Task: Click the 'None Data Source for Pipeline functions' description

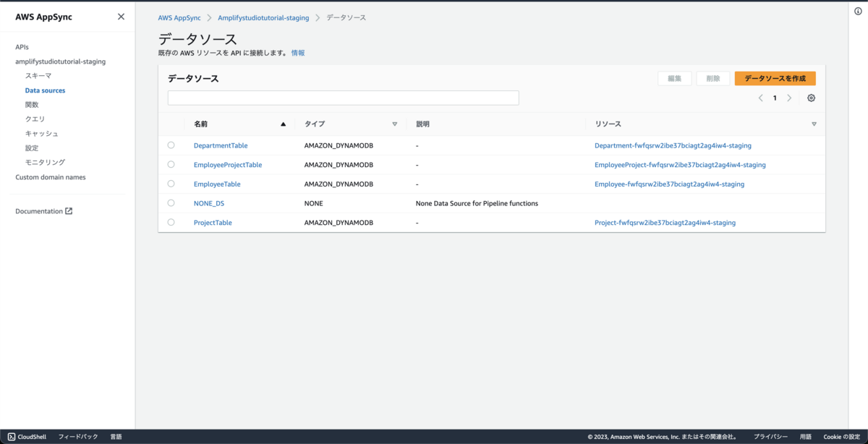Action: (x=477, y=203)
